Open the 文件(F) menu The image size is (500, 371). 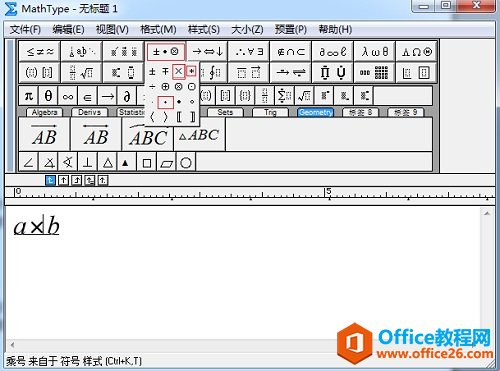point(25,29)
